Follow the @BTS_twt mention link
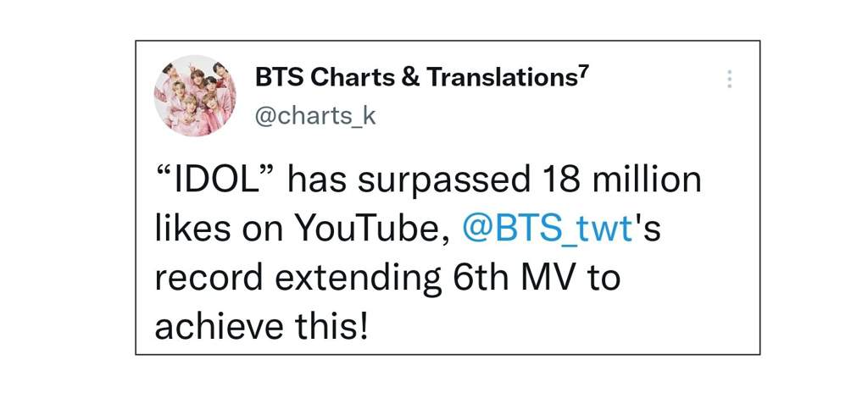The width and height of the screenshot is (868, 404). click(547, 230)
